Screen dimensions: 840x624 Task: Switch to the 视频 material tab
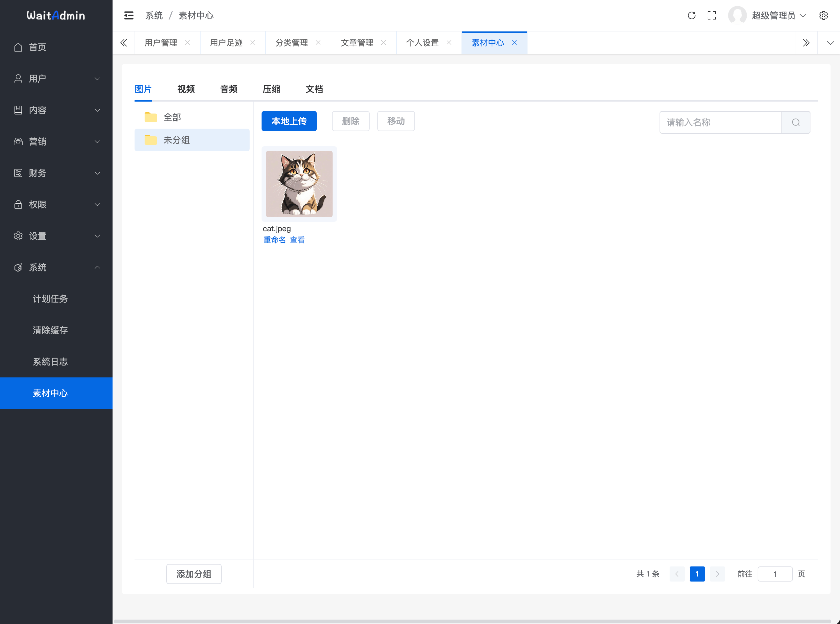point(186,89)
